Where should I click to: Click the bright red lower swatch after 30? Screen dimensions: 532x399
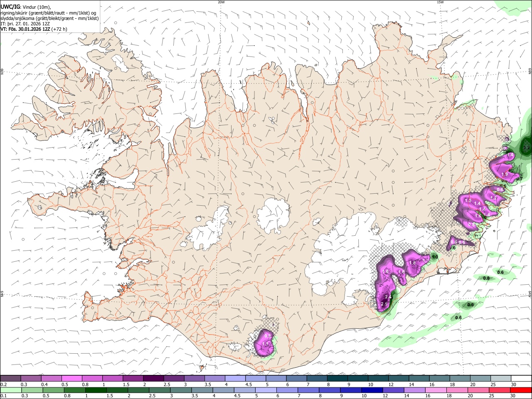pyautogui.click(x=521, y=390)
